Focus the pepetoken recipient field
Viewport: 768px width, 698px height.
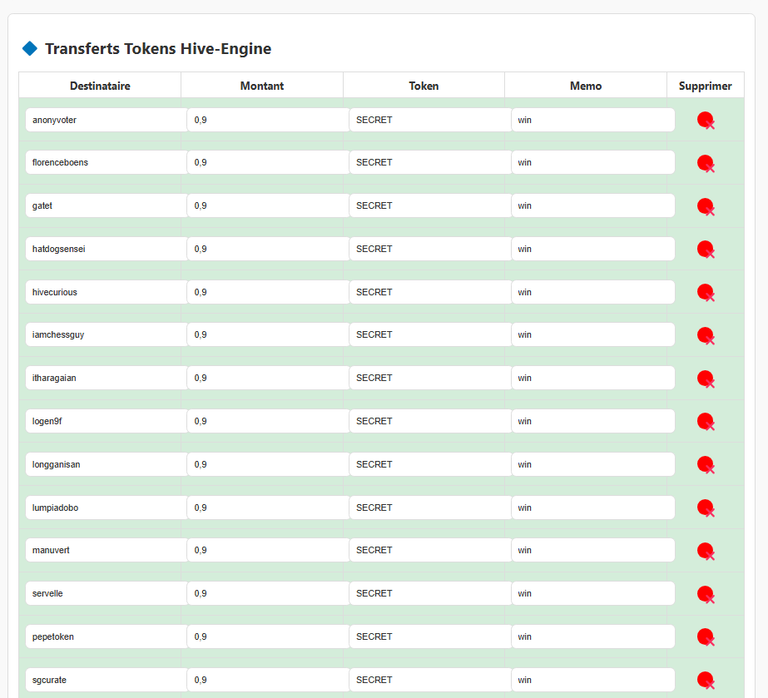106,637
